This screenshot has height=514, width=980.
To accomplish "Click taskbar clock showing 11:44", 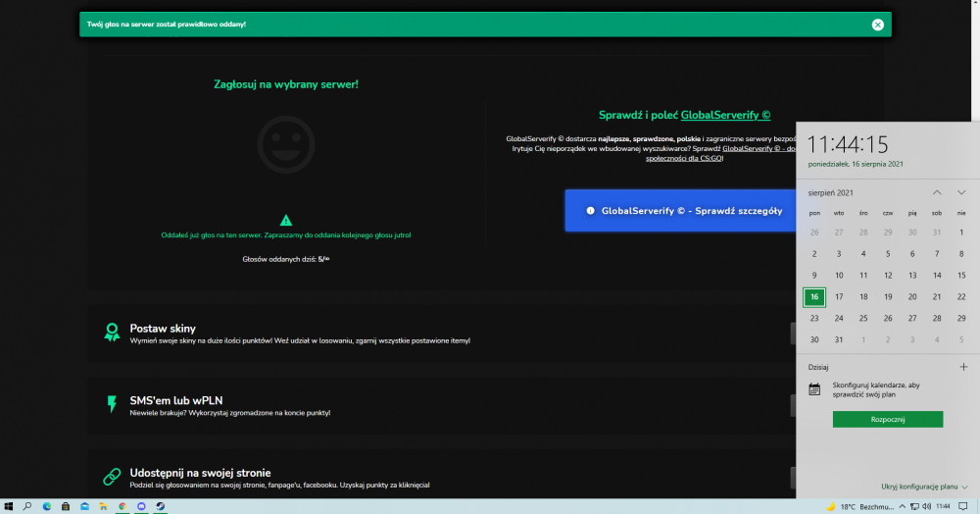I will (x=943, y=506).
